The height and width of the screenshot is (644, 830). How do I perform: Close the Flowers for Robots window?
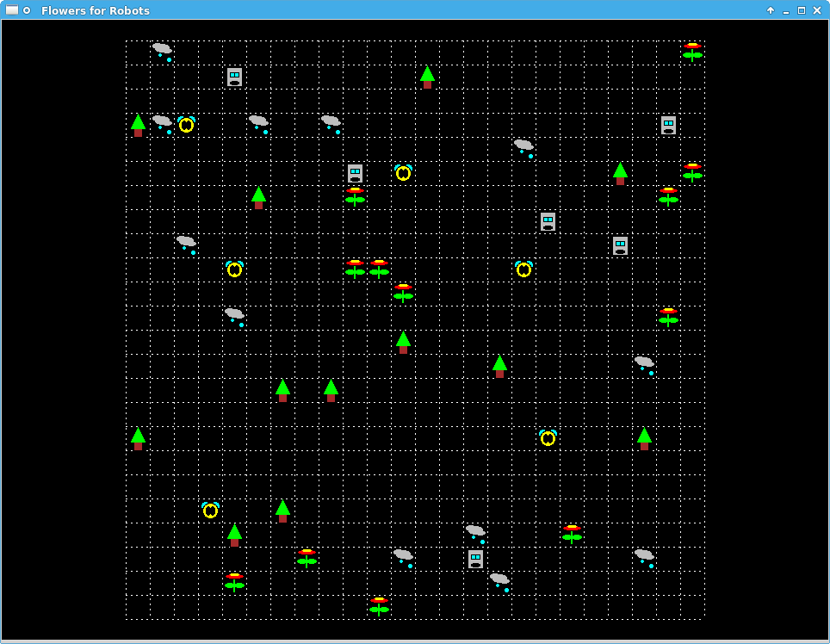pos(817,10)
